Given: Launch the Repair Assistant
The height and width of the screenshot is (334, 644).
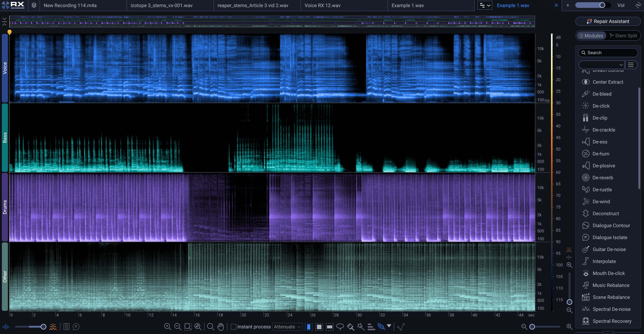Looking at the screenshot, I should pyautogui.click(x=608, y=21).
